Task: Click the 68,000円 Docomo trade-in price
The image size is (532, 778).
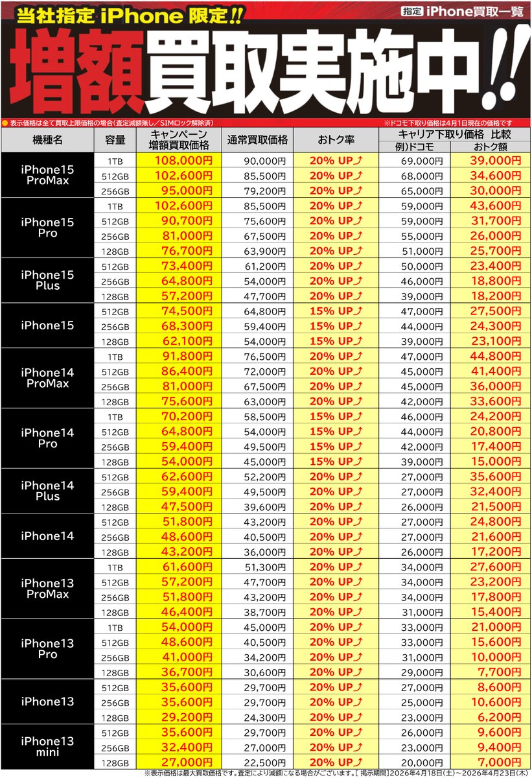Action: tap(422, 176)
